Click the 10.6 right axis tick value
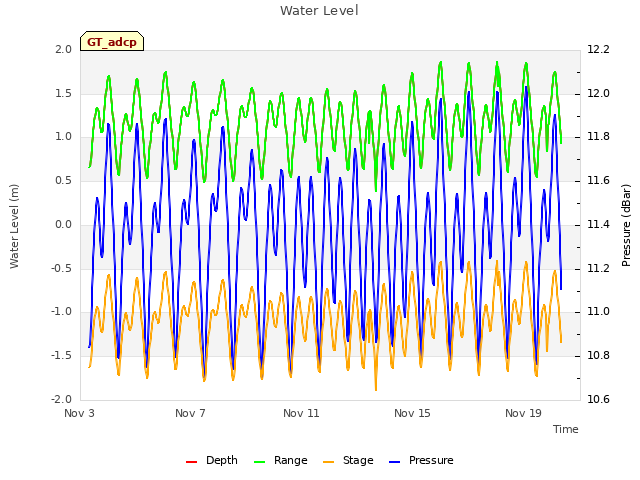Viewport: 640px width, 480px height. click(598, 399)
